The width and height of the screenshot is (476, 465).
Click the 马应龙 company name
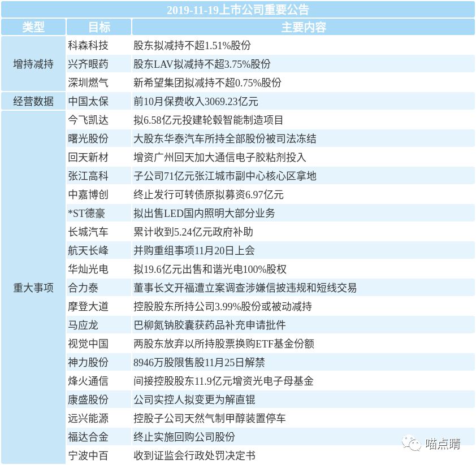[83, 325]
